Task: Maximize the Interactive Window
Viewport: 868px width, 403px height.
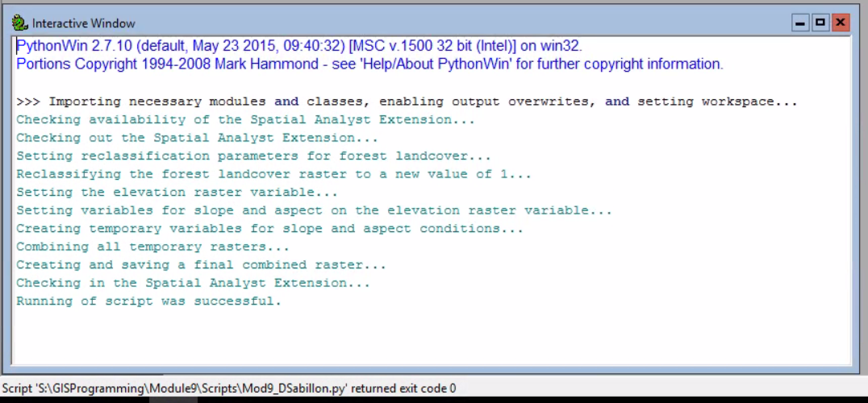Action: pos(820,23)
